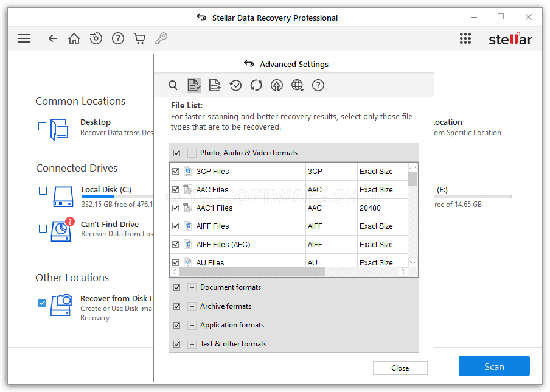Open language globe icon
The width and height of the screenshot is (550, 392).
point(297,85)
